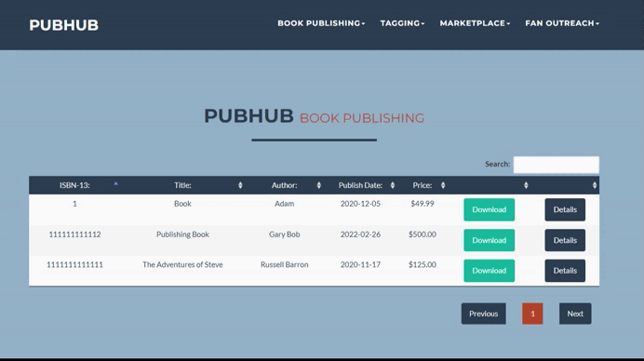644x361 pixels.
Task: Go to Previous page of table
Action: pos(483,314)
